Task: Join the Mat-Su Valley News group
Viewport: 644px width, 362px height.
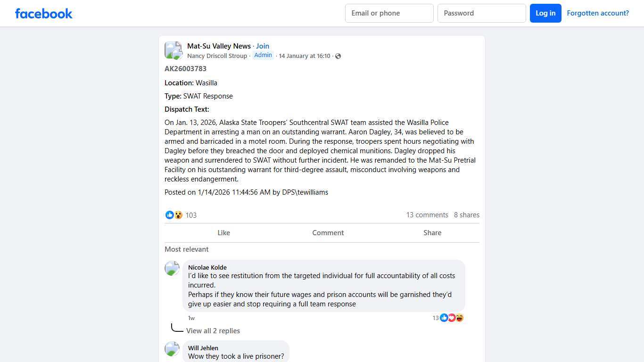Action: (x=263, y=46)
